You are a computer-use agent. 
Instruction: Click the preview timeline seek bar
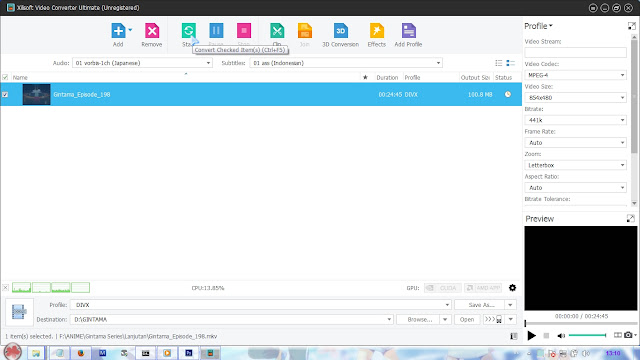(x=580, y=323)
